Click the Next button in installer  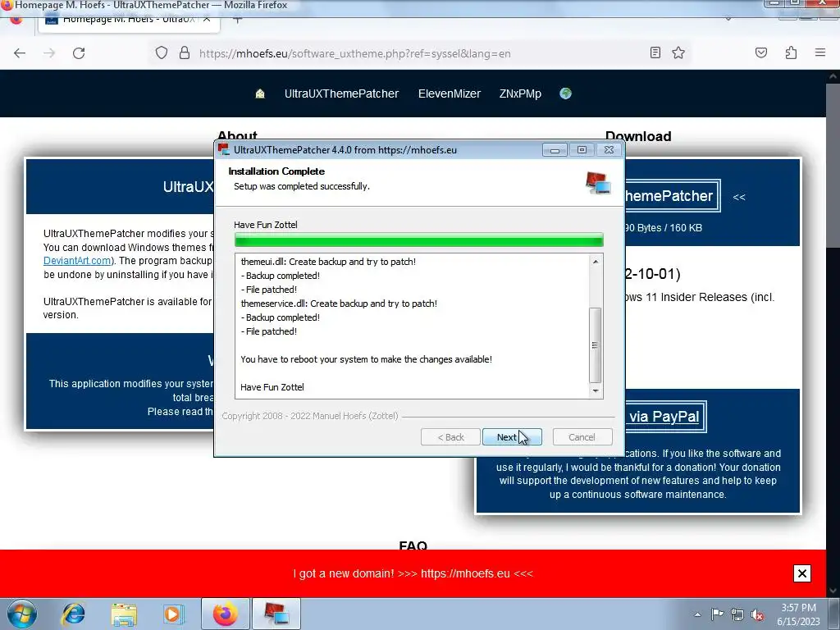point(512,437)
